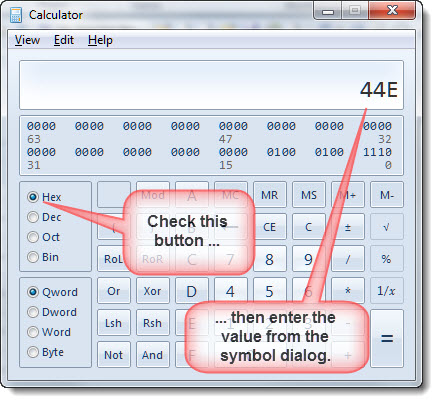Close the Calculator window
This screenshot has width=438, height=403.
coord(393,10)
